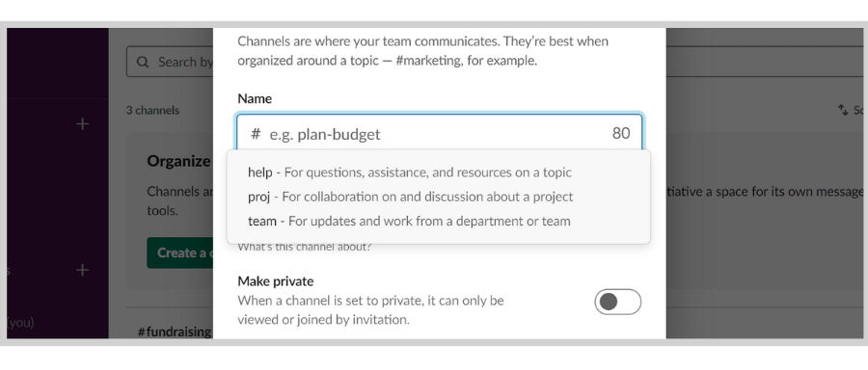
Task: Click the upper plus icon in the purple sidebar
Action: coord(83,124)
